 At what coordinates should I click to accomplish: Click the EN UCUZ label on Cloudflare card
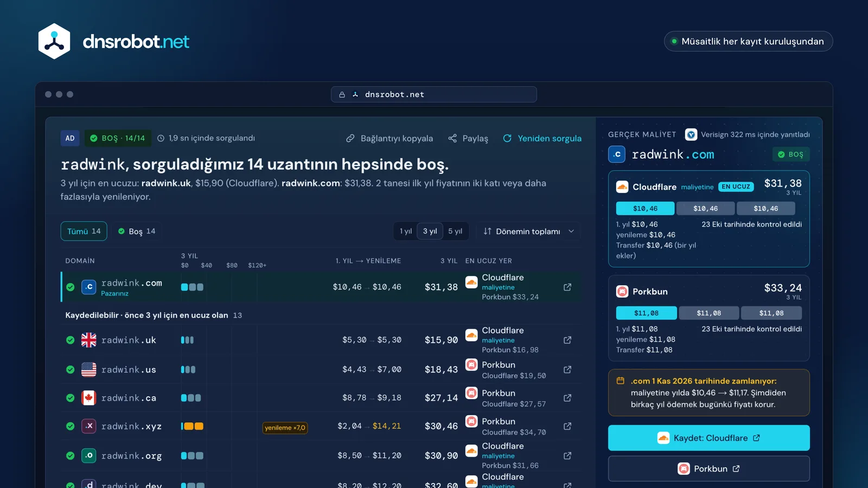click(736, 187)
